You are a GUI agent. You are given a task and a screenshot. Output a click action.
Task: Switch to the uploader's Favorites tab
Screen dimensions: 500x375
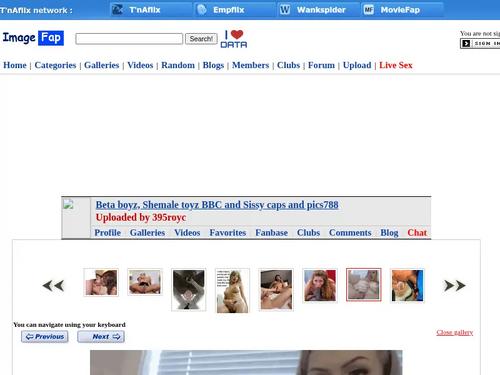pos(228,233)
